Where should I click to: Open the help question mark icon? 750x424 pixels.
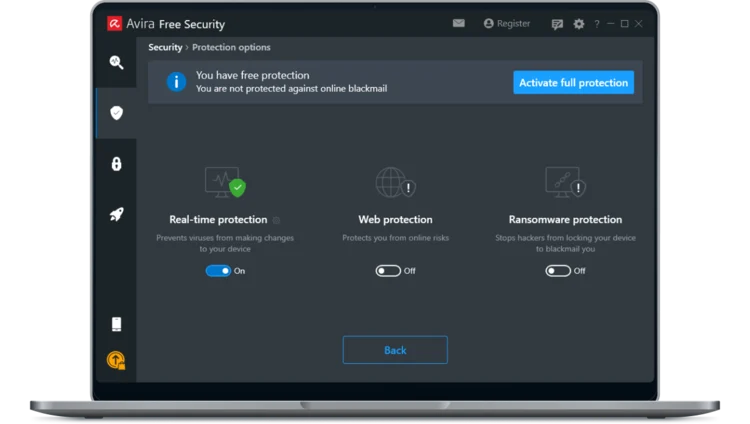point(596,24)
